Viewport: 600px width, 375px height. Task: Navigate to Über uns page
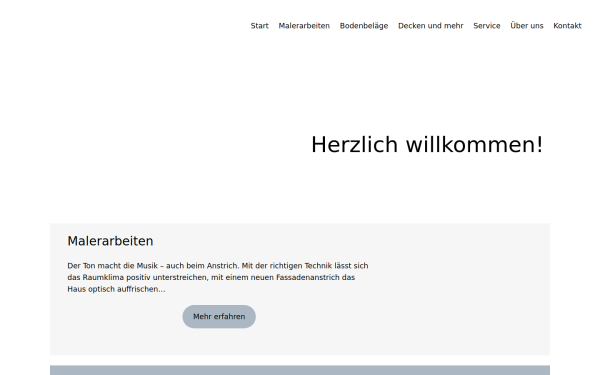click(527, 26)
